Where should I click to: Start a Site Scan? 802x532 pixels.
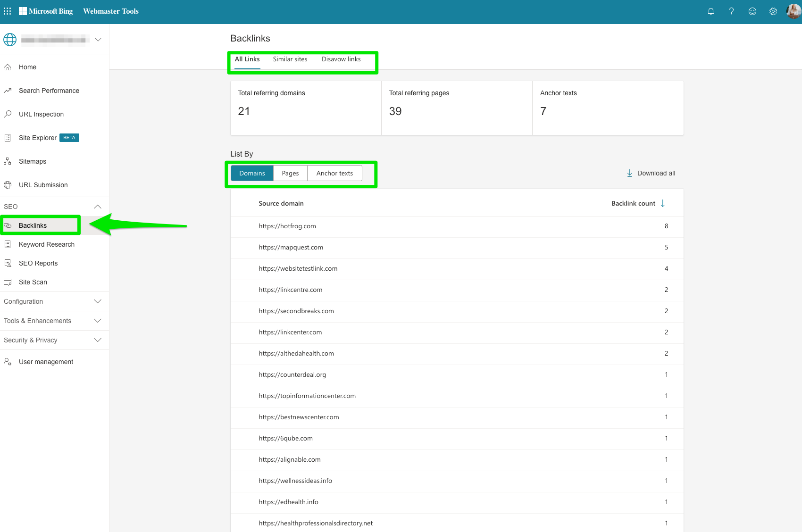point(33,282)
